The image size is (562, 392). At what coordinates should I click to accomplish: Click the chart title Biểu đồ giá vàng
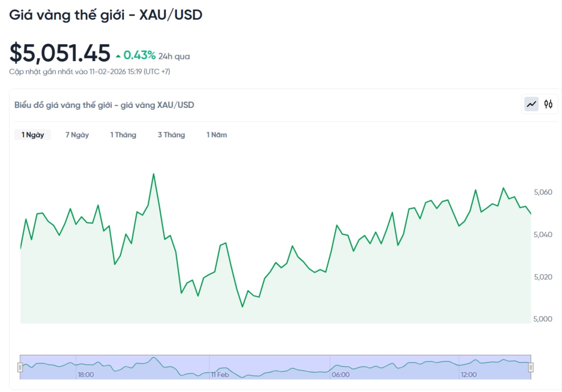click(104, 105)
